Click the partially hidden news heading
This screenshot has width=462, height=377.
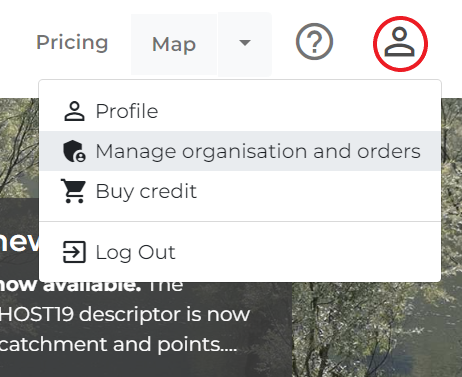click(x=19, y=242)
